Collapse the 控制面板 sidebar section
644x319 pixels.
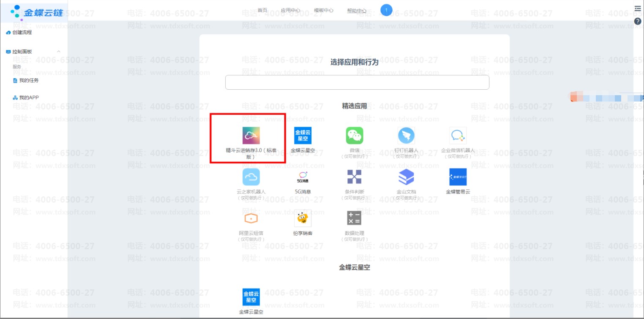(x=59, y=52)
